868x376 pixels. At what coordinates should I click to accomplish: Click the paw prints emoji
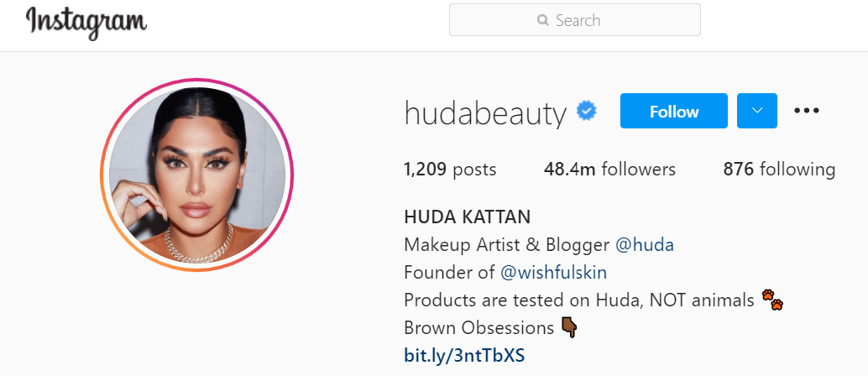pos(772,300)
